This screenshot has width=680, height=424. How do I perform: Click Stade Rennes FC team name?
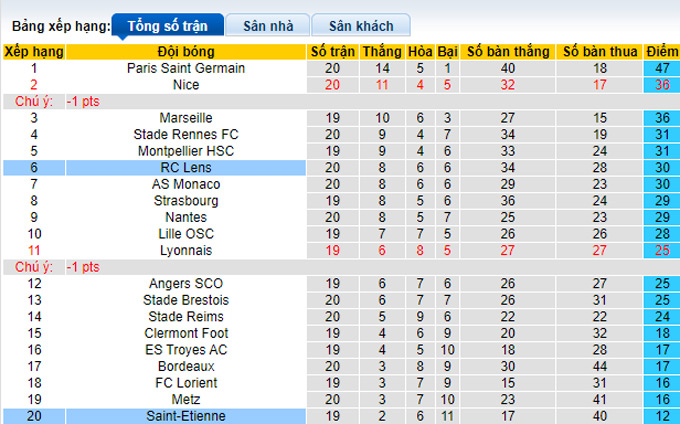(x=186, y=134)
